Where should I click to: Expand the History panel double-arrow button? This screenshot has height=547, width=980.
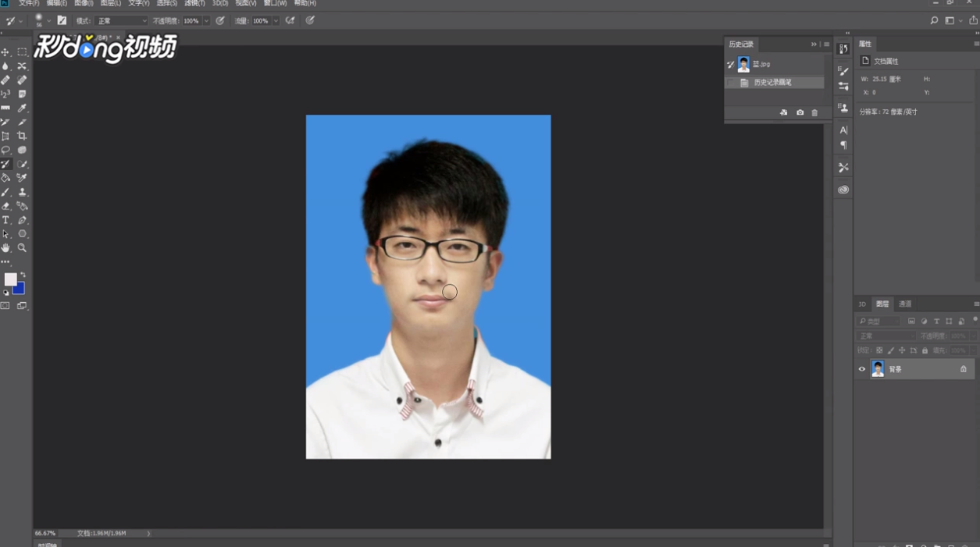coord(814,44)
